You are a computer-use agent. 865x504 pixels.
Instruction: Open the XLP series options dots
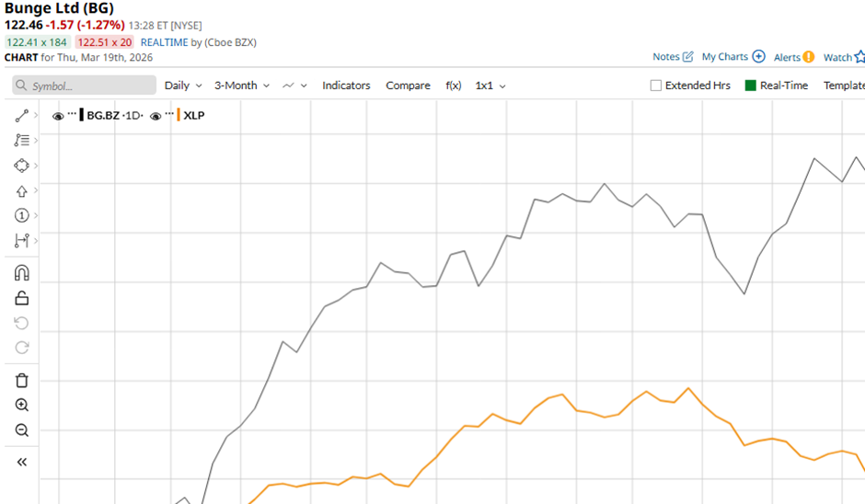coord(169,114)
